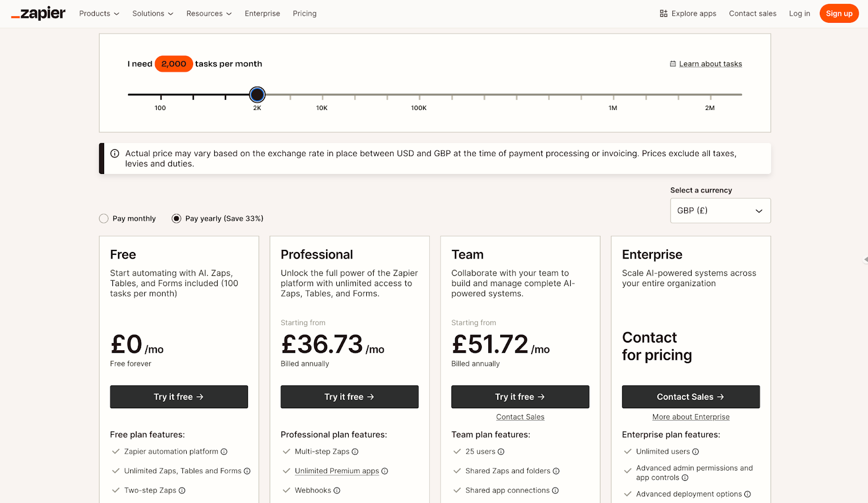
Task: Click the £51.72 Team plan price
Action: (490, 344)
